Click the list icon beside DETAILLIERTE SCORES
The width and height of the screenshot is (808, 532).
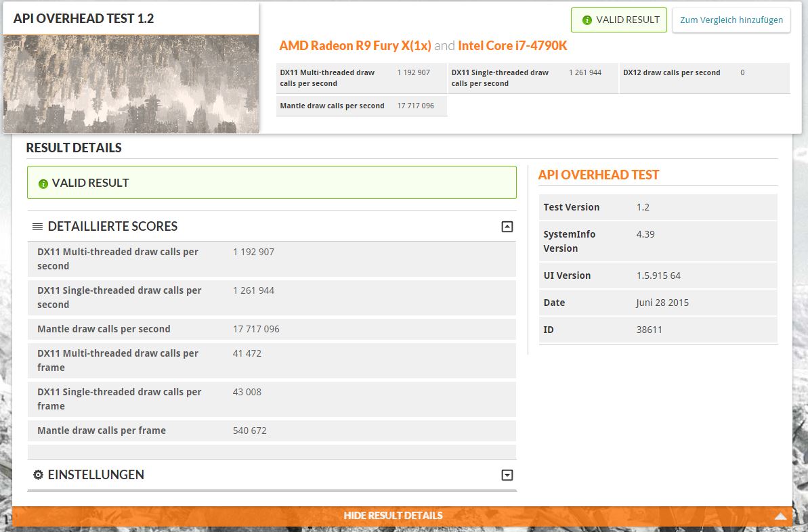38,227
